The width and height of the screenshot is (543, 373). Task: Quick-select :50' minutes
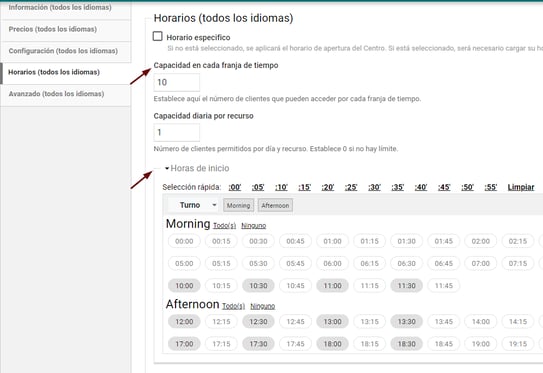pos(467,187)
